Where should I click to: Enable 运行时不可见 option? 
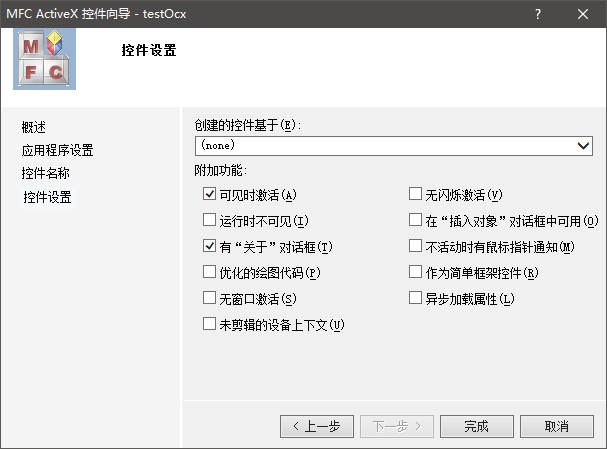coord(209,220)
